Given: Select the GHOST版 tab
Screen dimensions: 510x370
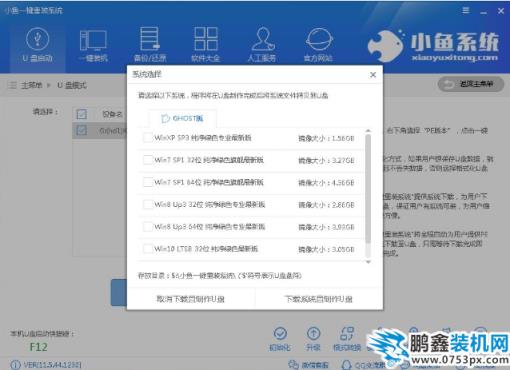Looking at the screenshot, I should point(182,118).
